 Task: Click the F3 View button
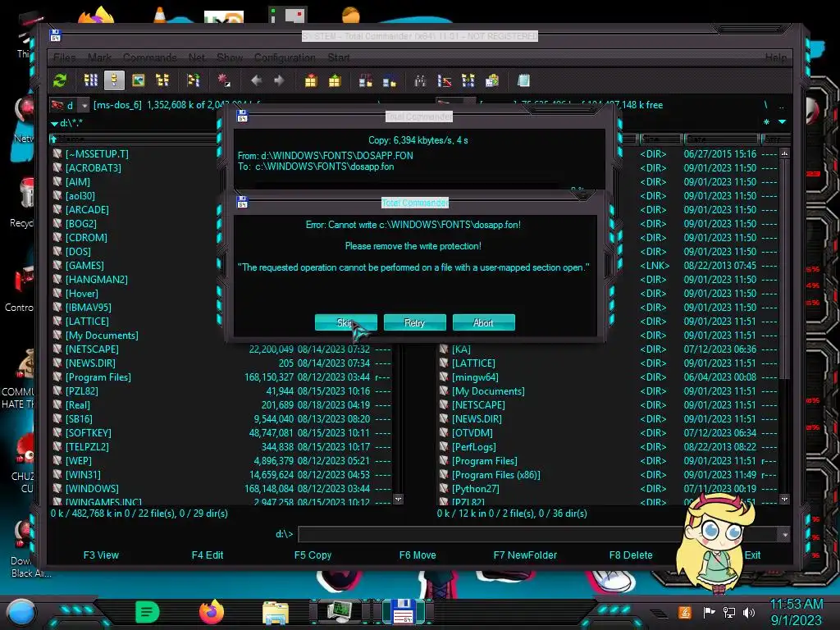point(101,555)
